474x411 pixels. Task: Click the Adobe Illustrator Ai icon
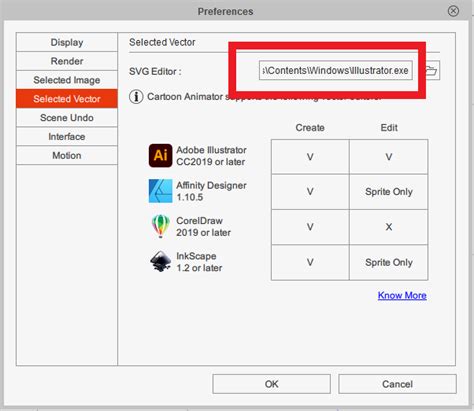point(160,156)
